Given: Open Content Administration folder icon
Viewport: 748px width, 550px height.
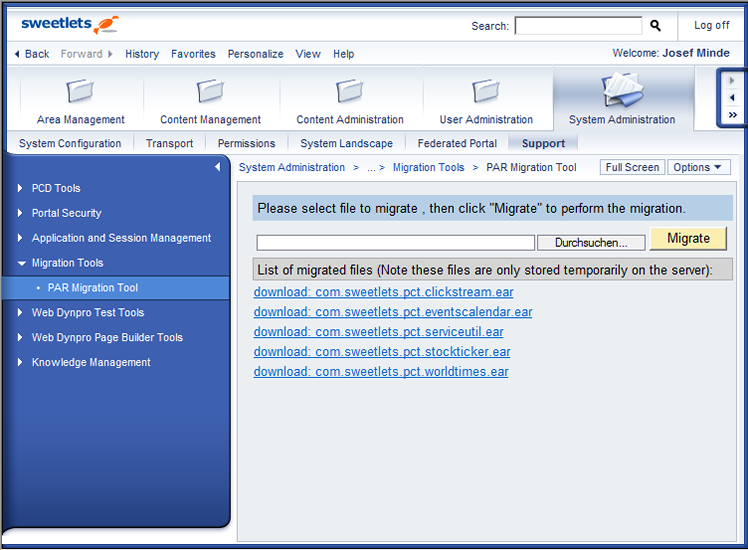Looking at the screenshot, I should pyautogui.click(x=350, y=91).
